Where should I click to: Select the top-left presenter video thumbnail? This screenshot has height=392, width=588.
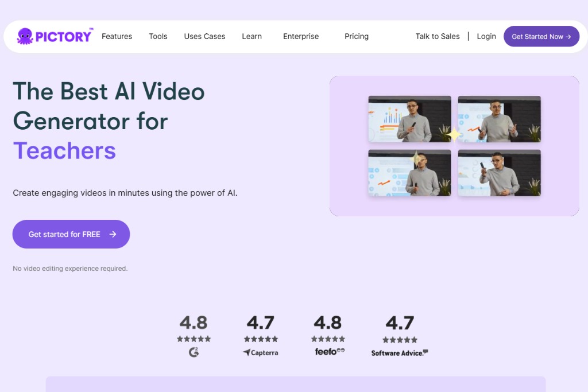click(409, 119)
